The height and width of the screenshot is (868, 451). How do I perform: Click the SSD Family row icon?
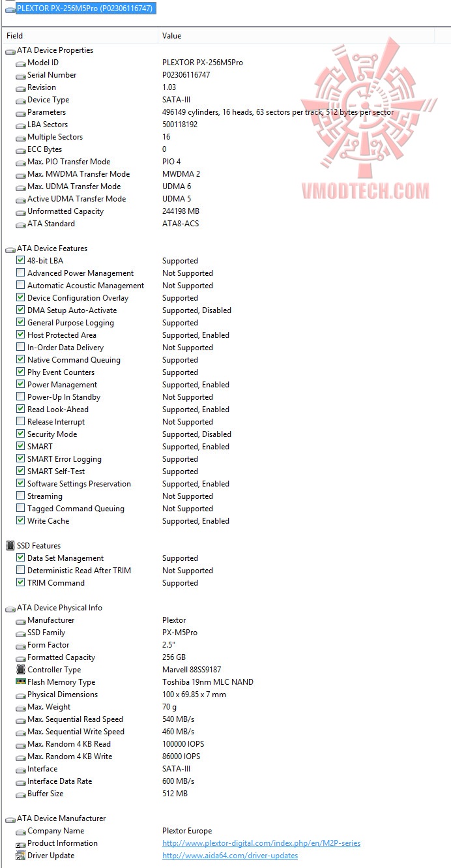tap(21, 633)
